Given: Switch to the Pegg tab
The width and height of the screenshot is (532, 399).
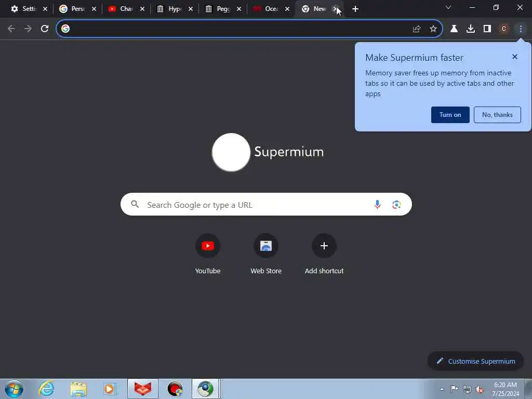Looking at the screenshot, I should coord(218,9).
